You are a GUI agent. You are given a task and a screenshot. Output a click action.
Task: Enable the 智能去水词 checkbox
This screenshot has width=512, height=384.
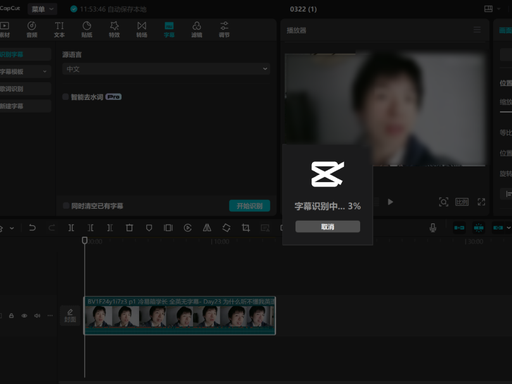[66, 97]
